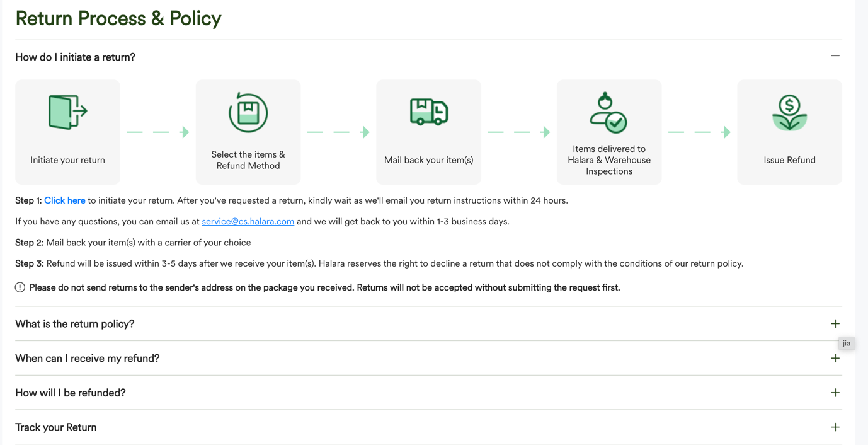Viewport: 868px width, 445px height.
Task: Click the arrow between Initiate and Select steps
Action: tap(158, 132)
